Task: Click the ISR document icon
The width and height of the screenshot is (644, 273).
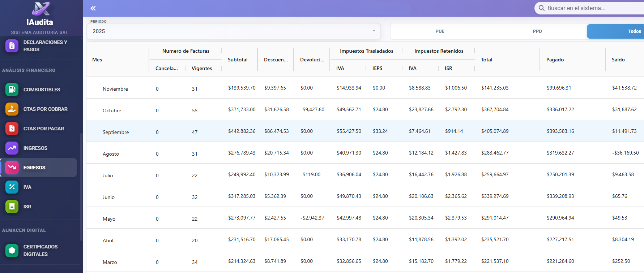Action: 12,207
